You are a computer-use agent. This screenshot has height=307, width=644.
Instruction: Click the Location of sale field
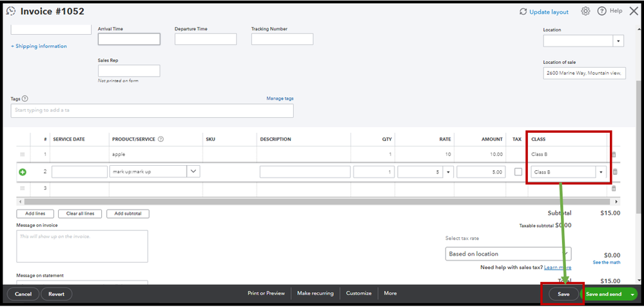tap(585, 73)
